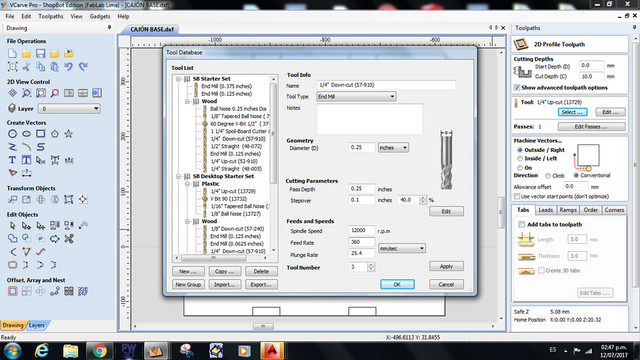Click the Redo arrow icon

pyautogui.click(x=83, y=67)
